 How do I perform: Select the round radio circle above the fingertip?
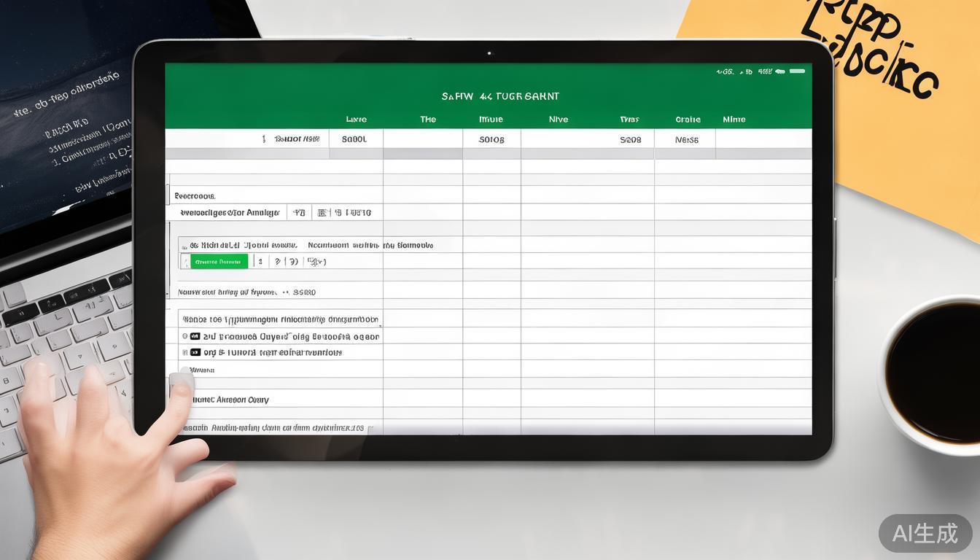pos(184,370)
